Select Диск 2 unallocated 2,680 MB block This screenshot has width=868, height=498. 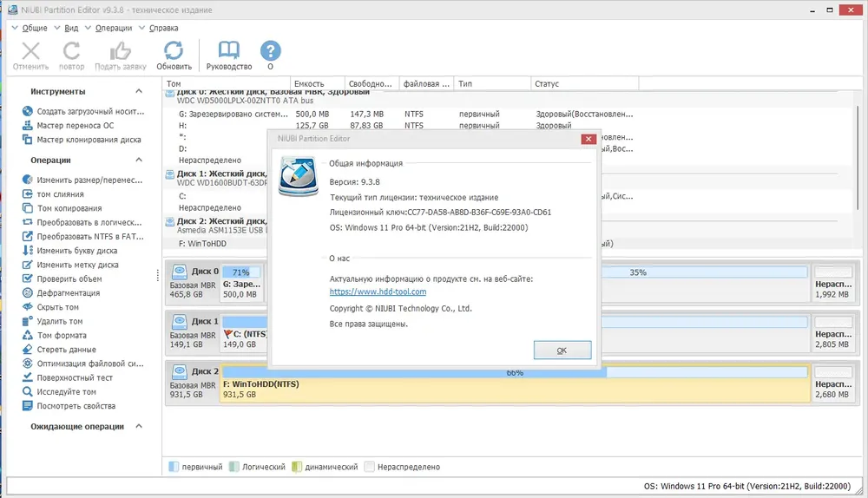(x=833, y=383)
